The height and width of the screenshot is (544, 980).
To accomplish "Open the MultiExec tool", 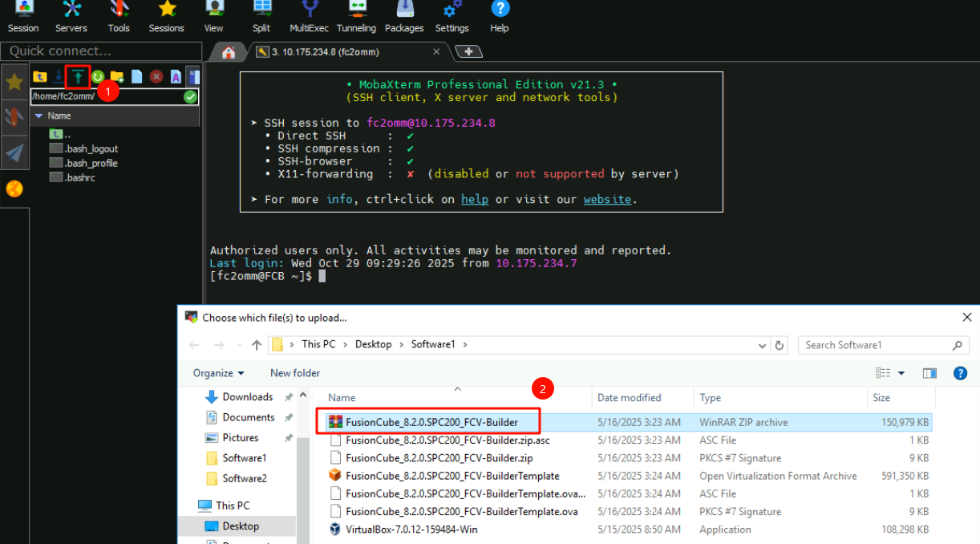I will click(309, 17).
